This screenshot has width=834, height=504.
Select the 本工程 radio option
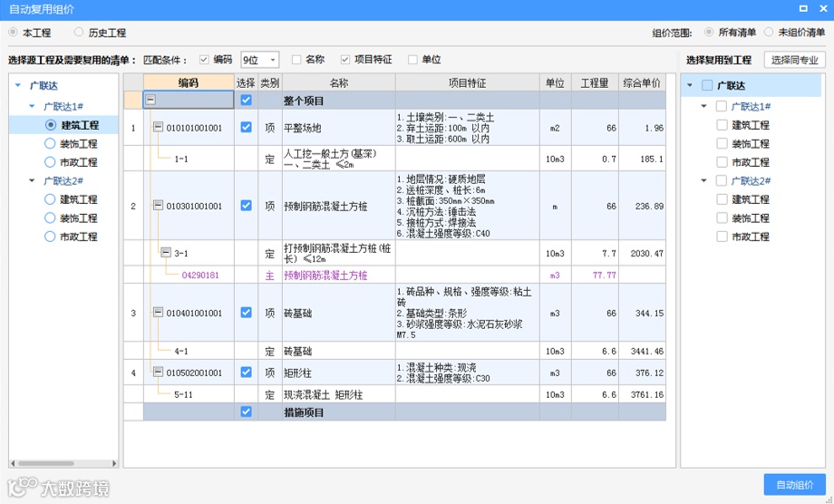click(14, 33)
